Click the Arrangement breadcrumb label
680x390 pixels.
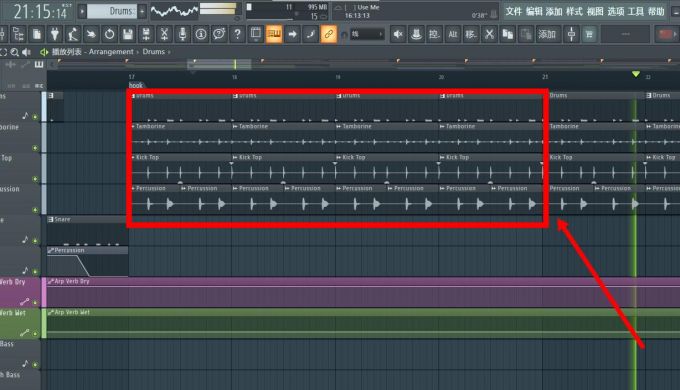pyautogui.click(x=111, y=52)
